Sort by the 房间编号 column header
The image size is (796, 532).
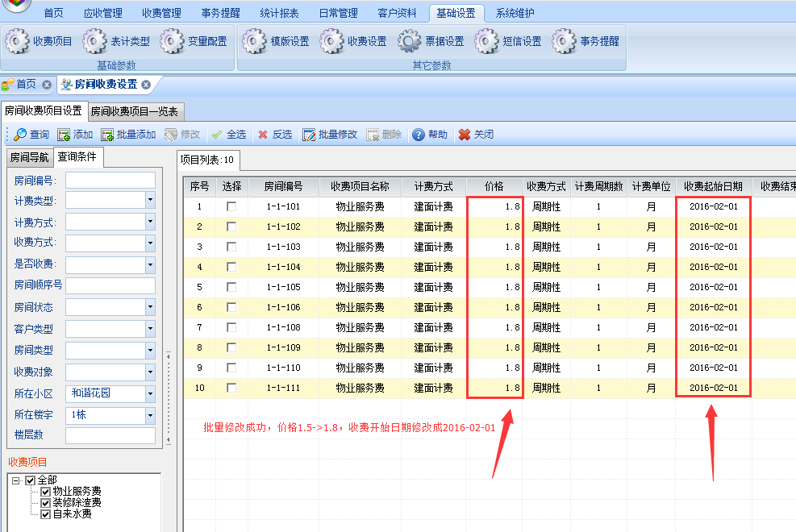tap(283, 187)
